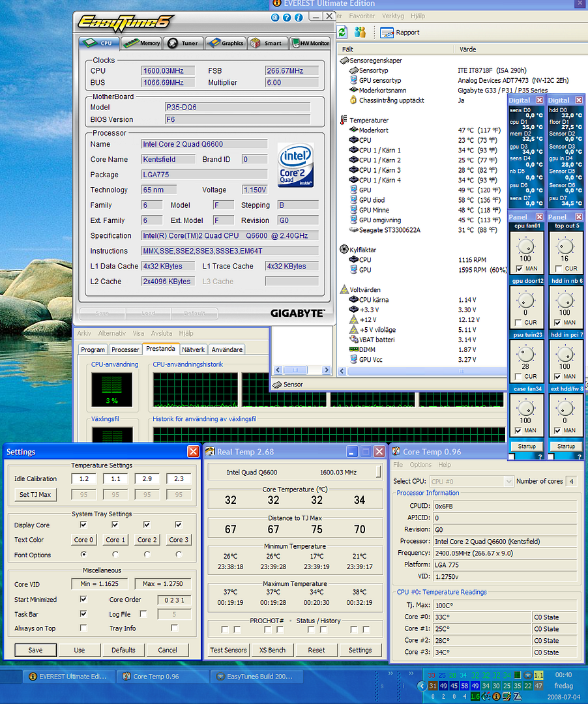Enable the Log File checkbox
The width and height of the screenshot is (588, 704).
pos(143,613)
